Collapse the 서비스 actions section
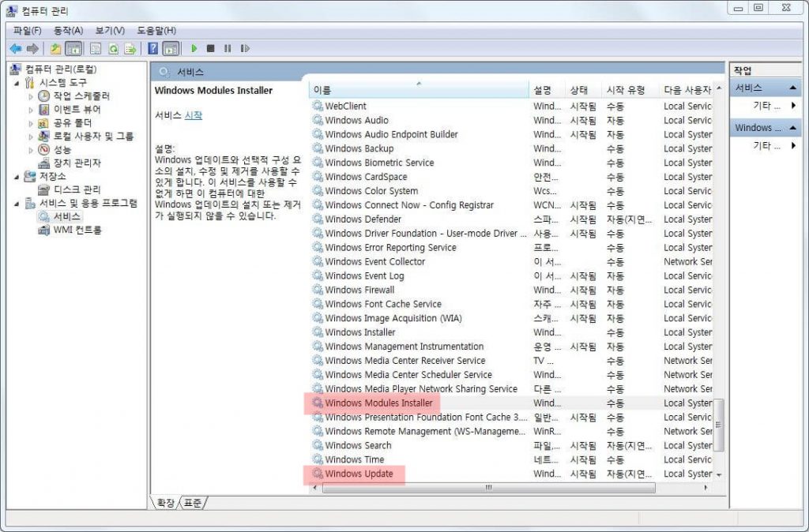The width and height of the screenshot is (809, 532). coord(793,88)
